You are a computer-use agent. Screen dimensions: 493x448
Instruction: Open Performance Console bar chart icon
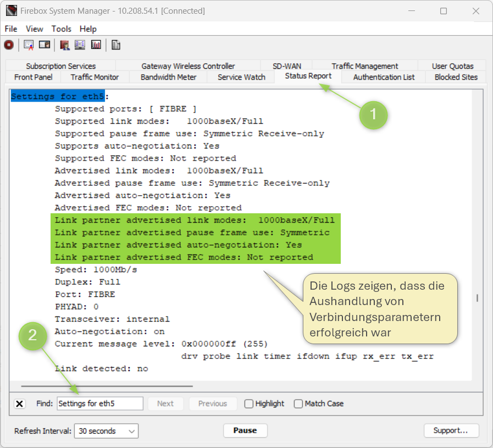pos(96,45)
